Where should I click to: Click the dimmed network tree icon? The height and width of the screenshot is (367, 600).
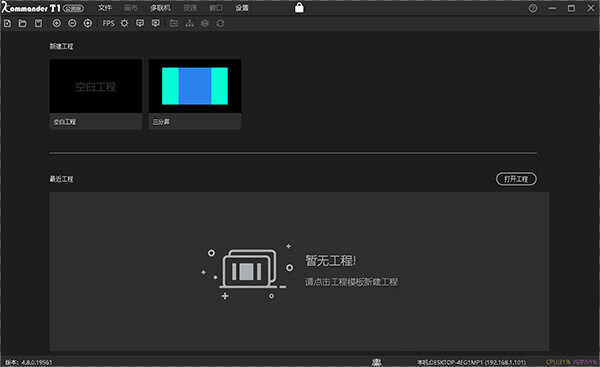pos(189,23)
